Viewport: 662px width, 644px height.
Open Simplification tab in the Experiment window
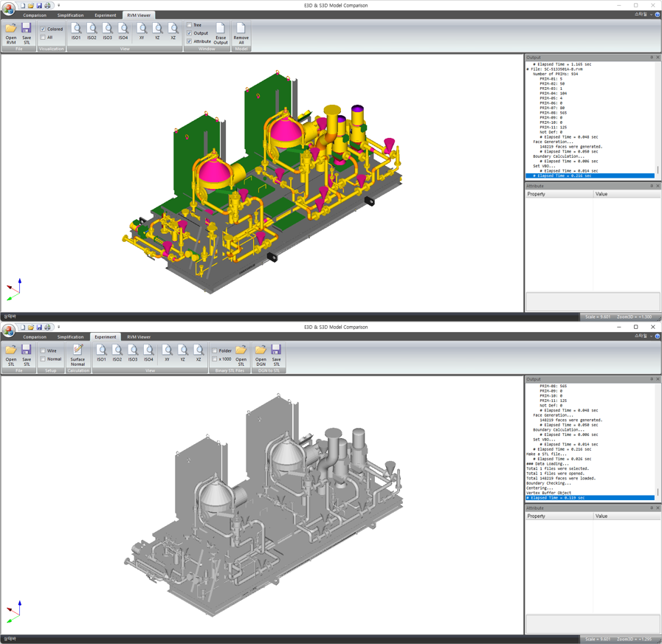point(70,337)
